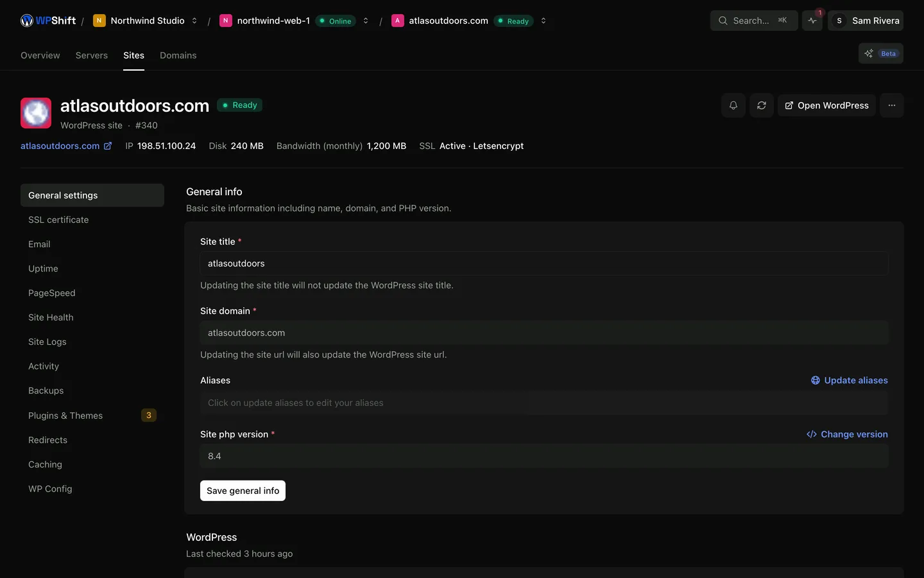Open the Redirects section
924x578 pixels.
(x=92, y=440)
